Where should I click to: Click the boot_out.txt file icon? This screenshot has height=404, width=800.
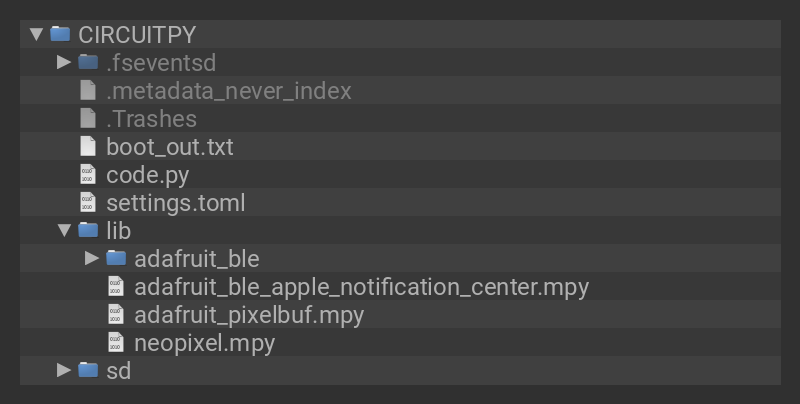click(88, 146)
